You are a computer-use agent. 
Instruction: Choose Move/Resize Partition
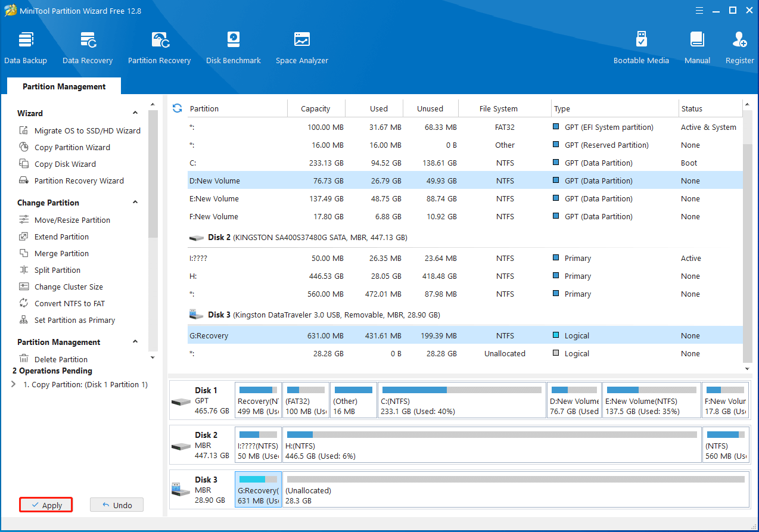point(65,220)
